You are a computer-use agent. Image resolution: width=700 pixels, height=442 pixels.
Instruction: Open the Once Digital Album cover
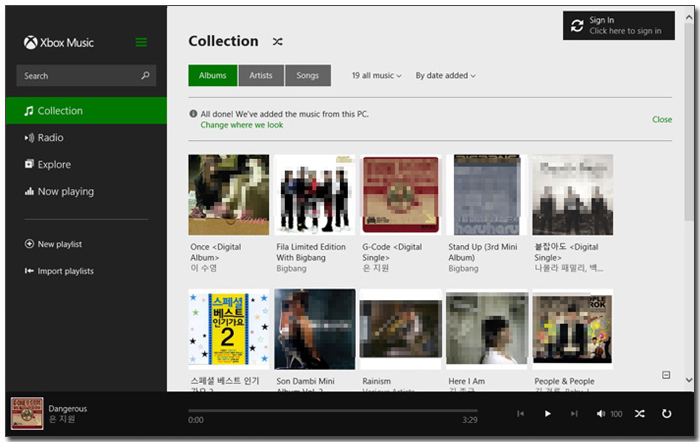point(229,195)
